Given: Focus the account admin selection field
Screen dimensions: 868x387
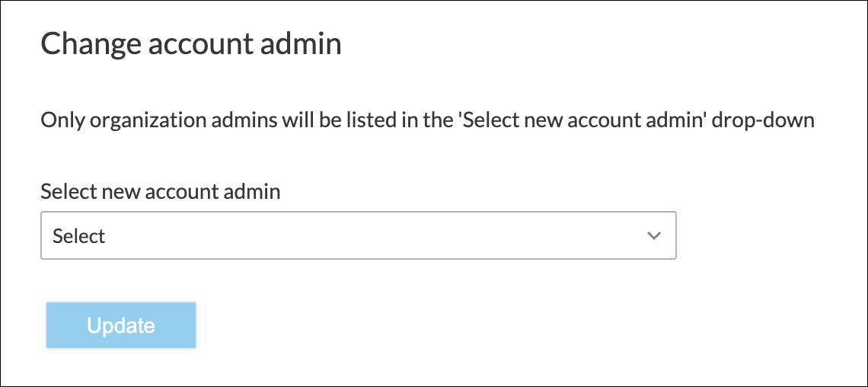Looking at the screenshot, I should [x=358, y=236].
